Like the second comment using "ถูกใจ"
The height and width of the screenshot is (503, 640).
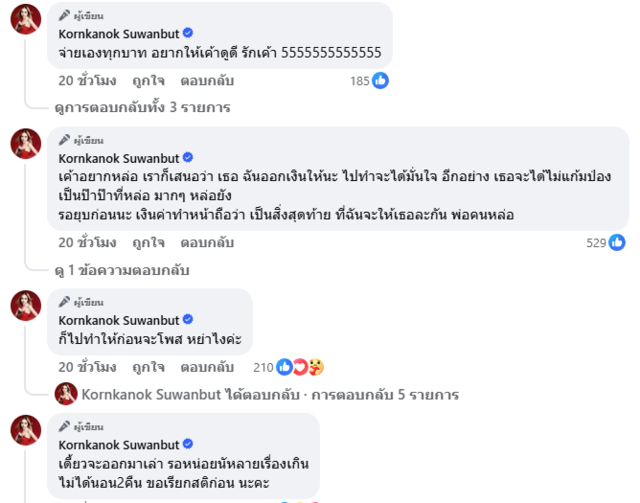click(148, 242)
